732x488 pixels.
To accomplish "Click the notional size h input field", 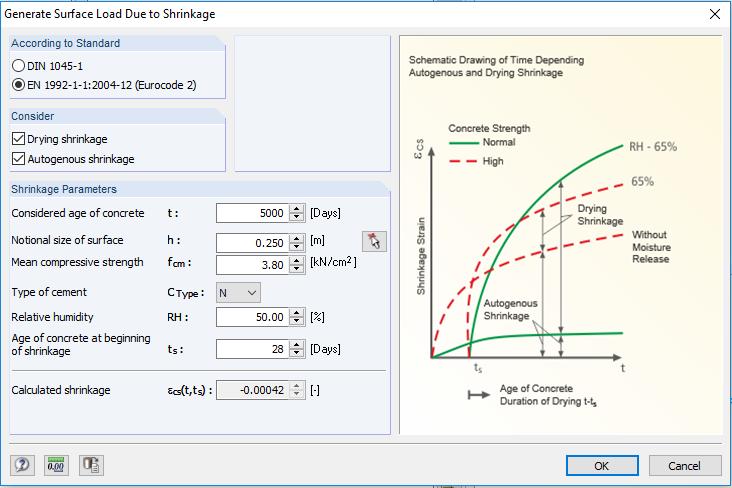I will coord(252,243).
